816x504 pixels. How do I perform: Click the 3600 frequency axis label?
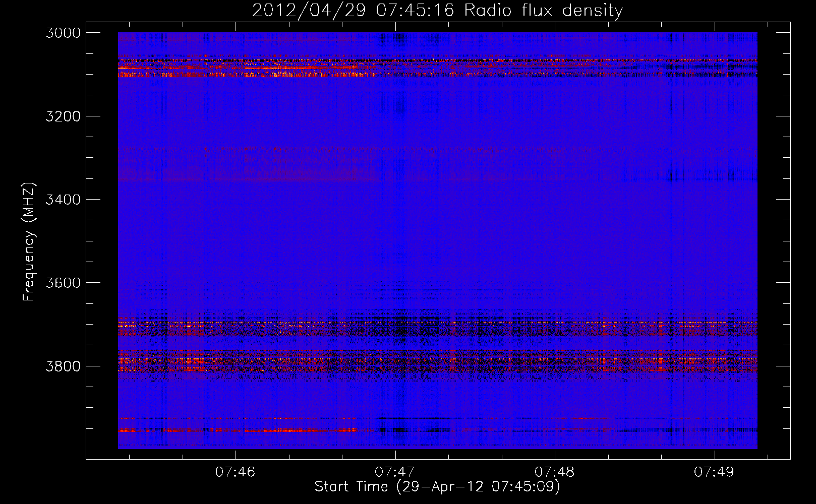(63, 283)
